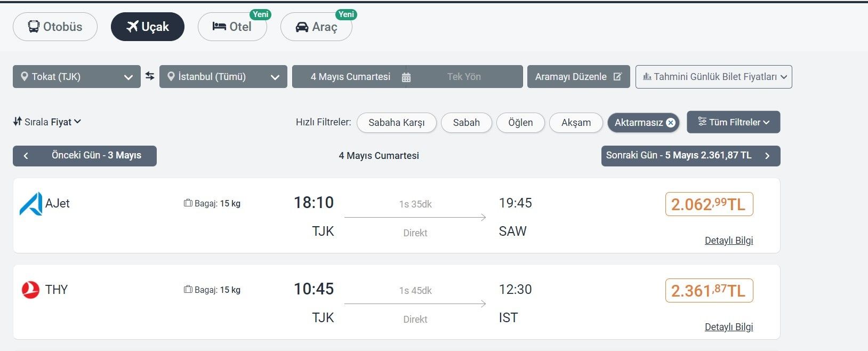Image resolution: width=868 pixels, height=351 pixels.
Task: Click the bar chart icon in Tahmini Fiyatlar
Action: tap(647, 76)
